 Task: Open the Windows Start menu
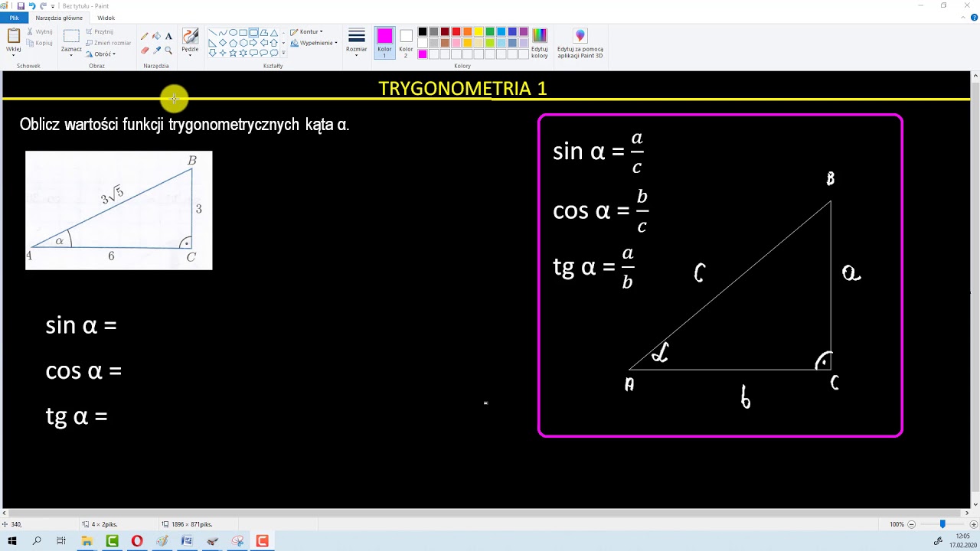point(12,541)
